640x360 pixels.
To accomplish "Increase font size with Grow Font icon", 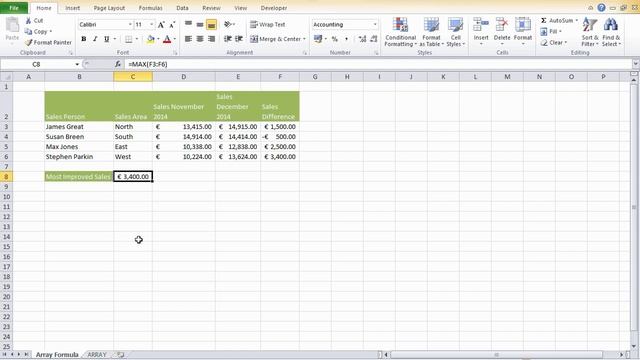I will click(161, 25).
